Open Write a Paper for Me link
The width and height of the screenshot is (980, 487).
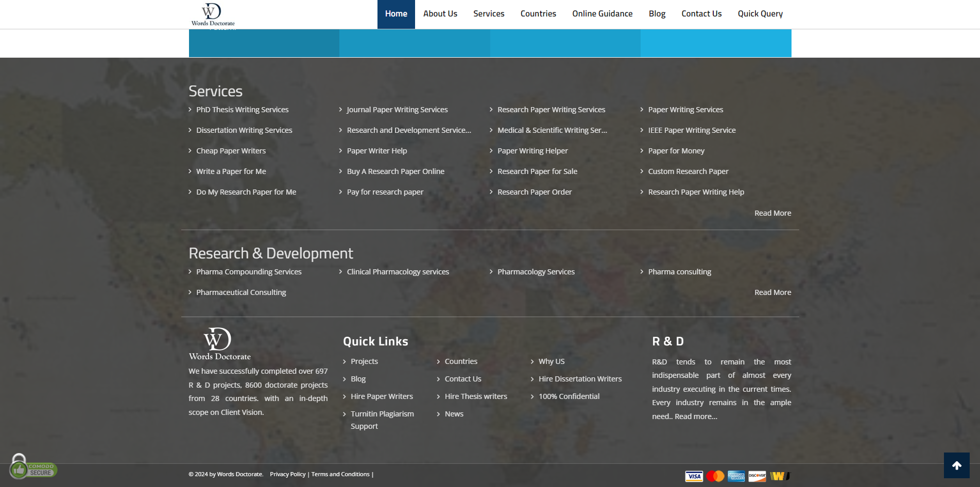click(x=231, y=171)
